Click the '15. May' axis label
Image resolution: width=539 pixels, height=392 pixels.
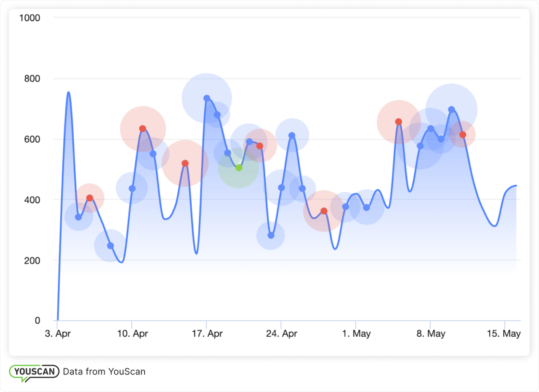504,334
